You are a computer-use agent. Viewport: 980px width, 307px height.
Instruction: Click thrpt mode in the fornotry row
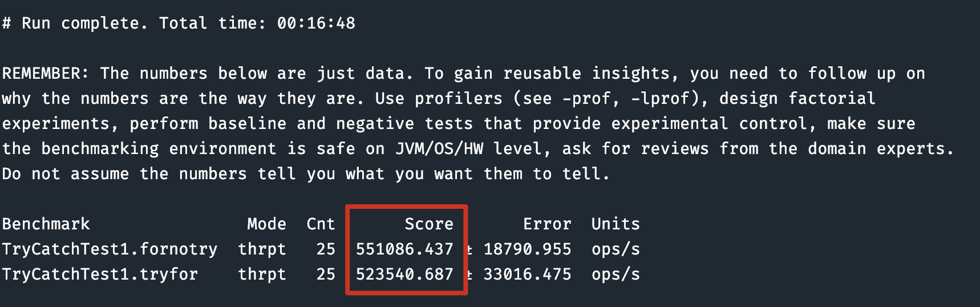coord(262,249)
